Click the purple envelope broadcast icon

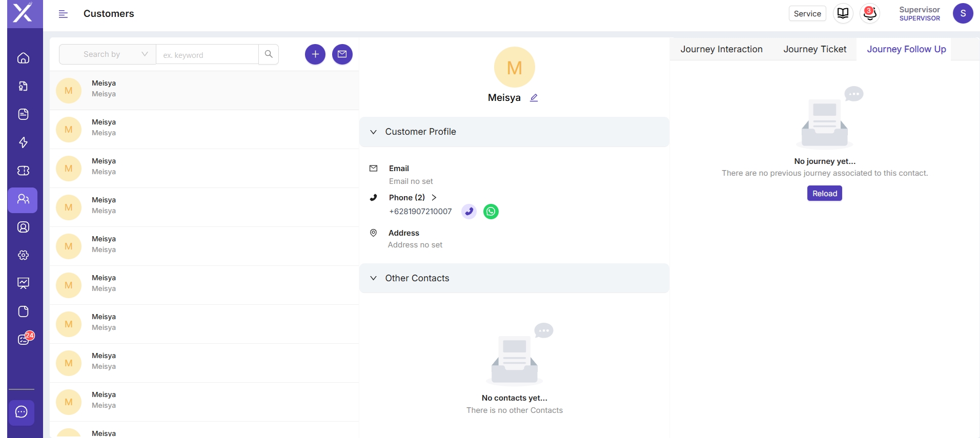coord(342,54)
